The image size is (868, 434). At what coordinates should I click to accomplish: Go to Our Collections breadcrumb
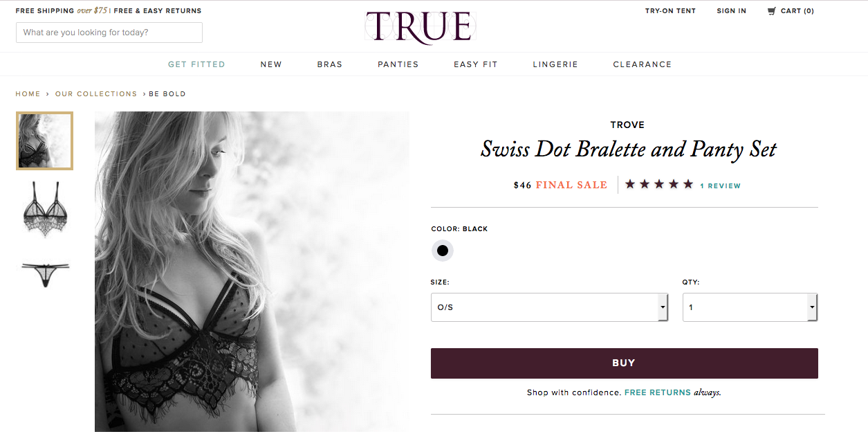(x=96, y=94)
